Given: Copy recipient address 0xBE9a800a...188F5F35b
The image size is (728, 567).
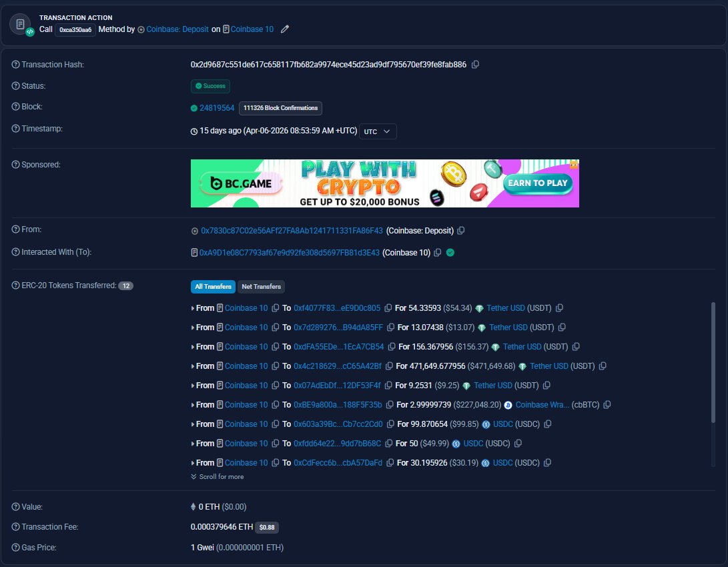Looking at the screenshot, I should [x=390, y=405].
